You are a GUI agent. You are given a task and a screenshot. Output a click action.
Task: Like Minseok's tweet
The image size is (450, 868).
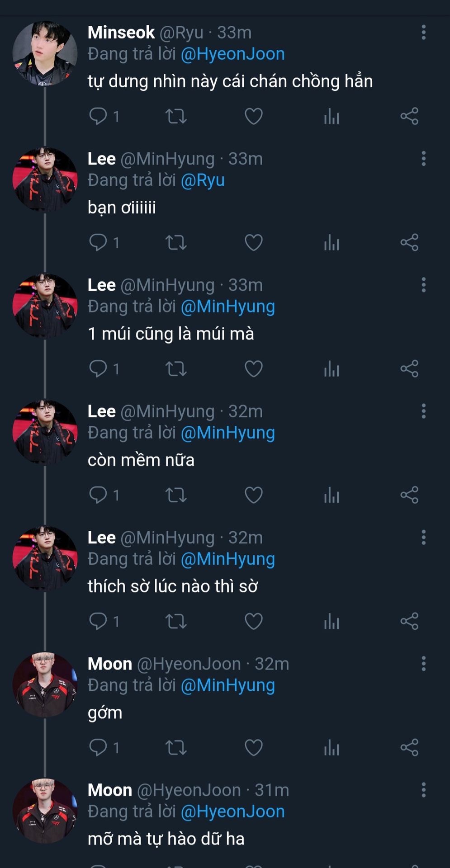(254, 116)
